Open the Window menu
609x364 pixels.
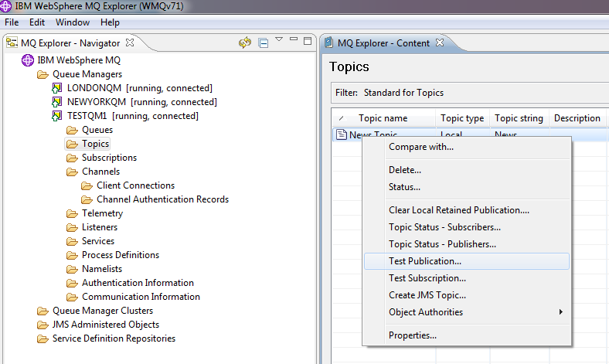[73, 22]
